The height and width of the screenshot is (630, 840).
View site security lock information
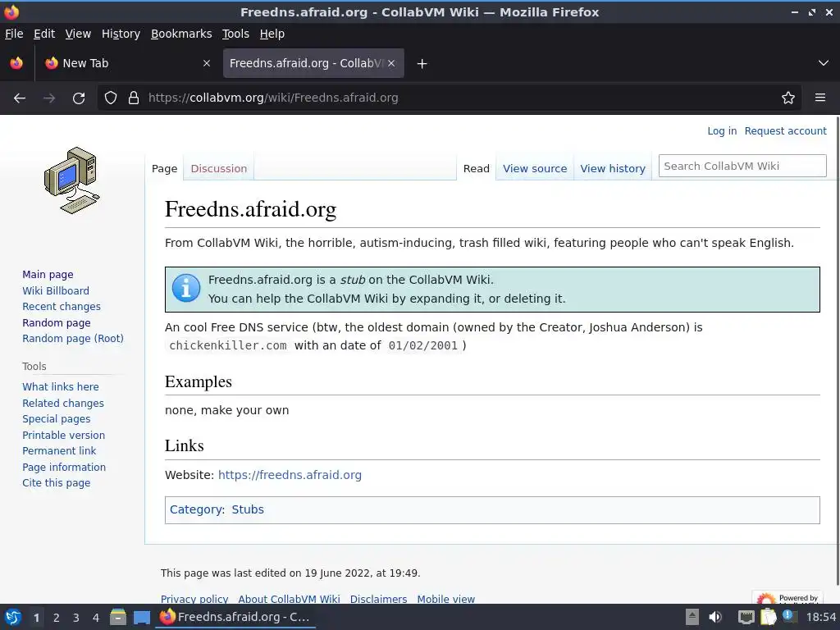(x=134, y=98)
